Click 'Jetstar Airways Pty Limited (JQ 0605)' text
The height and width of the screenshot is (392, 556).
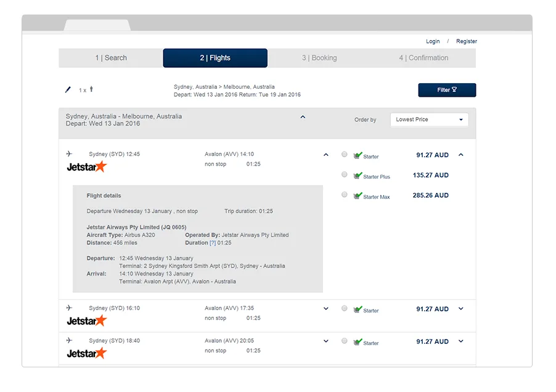tap(136, 227)
